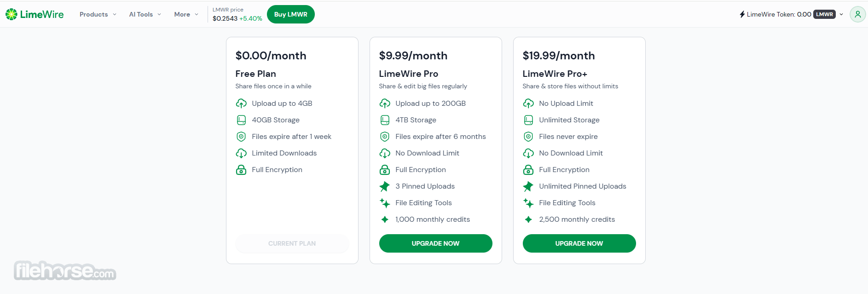Click the Buy LMWR button

[291, 14]
